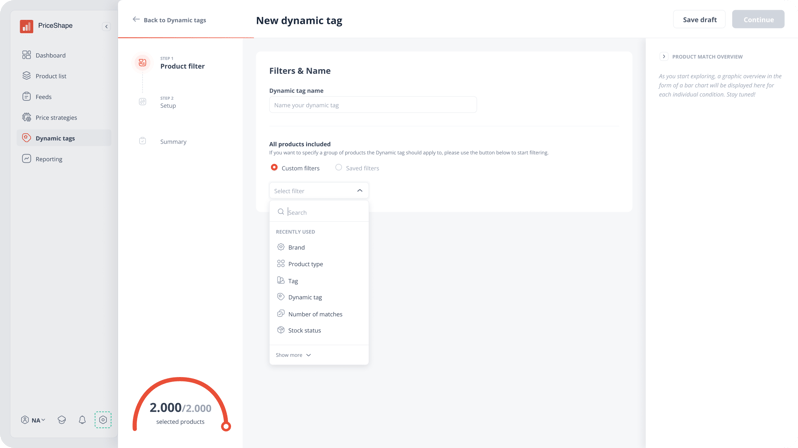This screenshot has width=798, height=448.
Task: Expand the Show more filters list
Action: 293,355
